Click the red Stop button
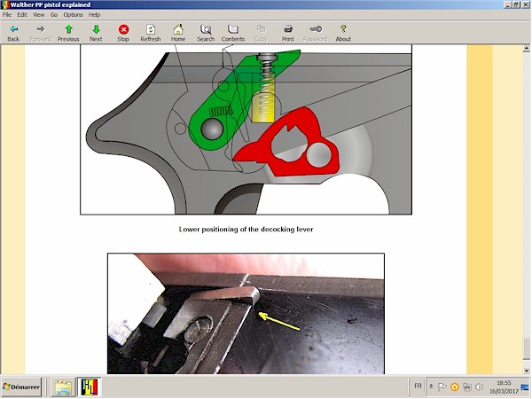 pyautogui.click(x=123, y=33)
